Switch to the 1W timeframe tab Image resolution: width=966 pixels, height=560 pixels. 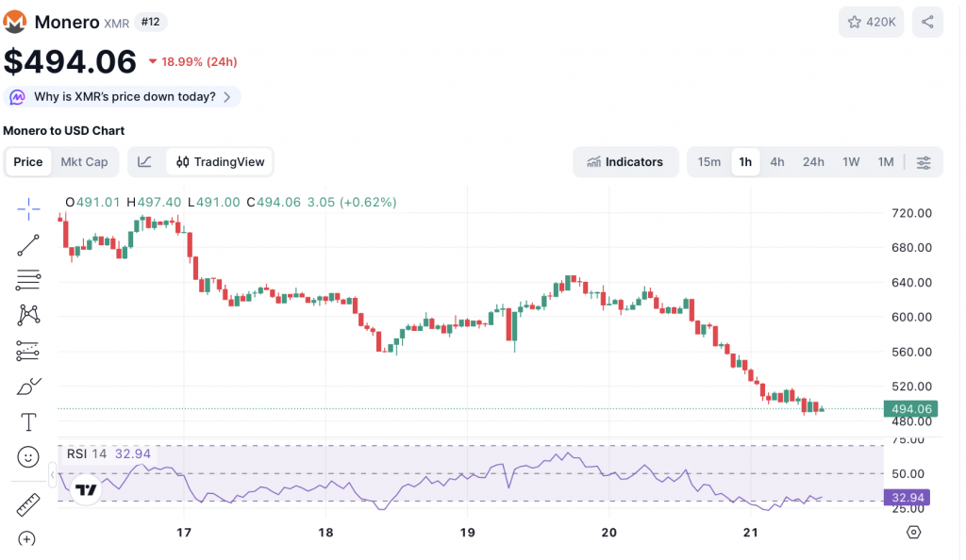[850, 161]
